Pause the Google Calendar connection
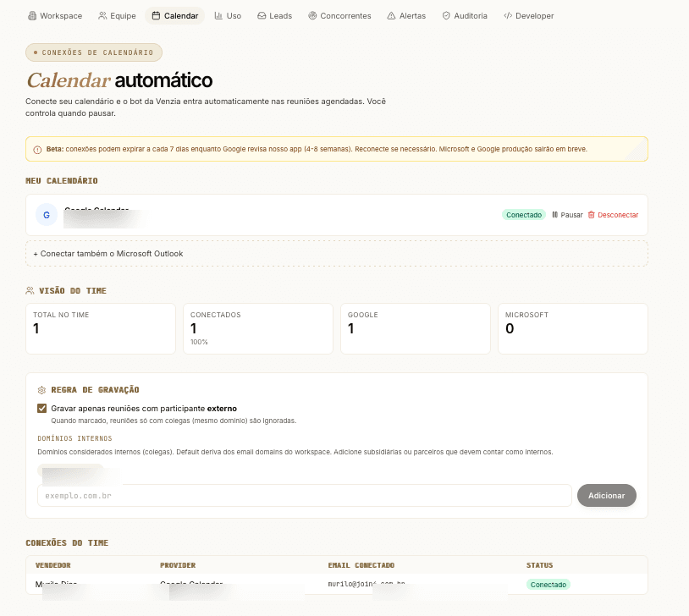This screenshot has width=689, height=616. point(567,215)
